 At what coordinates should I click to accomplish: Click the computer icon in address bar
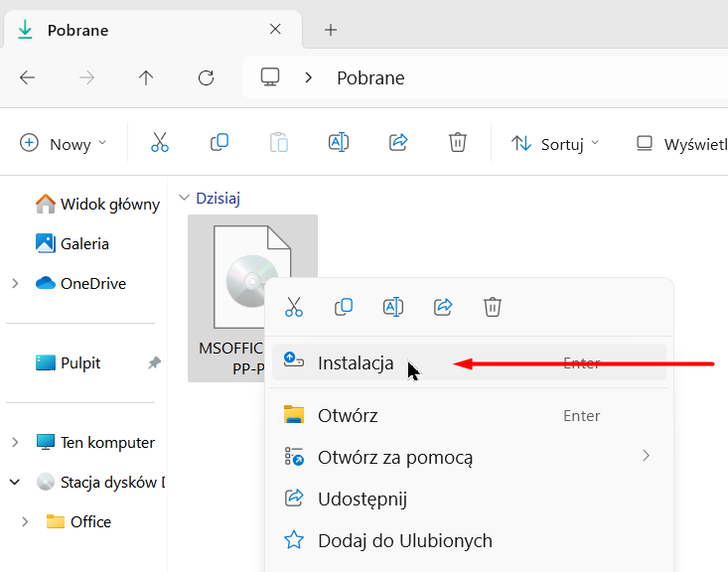[x=270, y=77]
